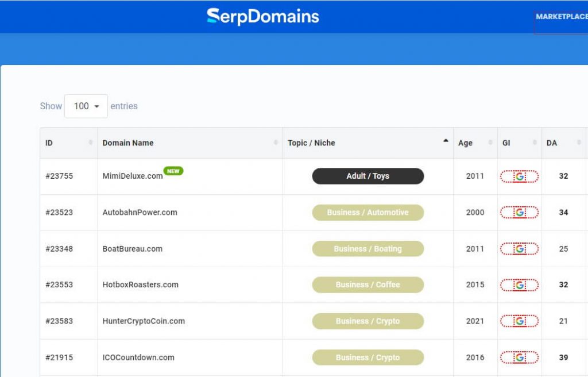Select Business / Crypto tag for ICOCountdown.com
Image resolution: width=588 pixels, height=377 pixels.
click(x=368, y=357)
